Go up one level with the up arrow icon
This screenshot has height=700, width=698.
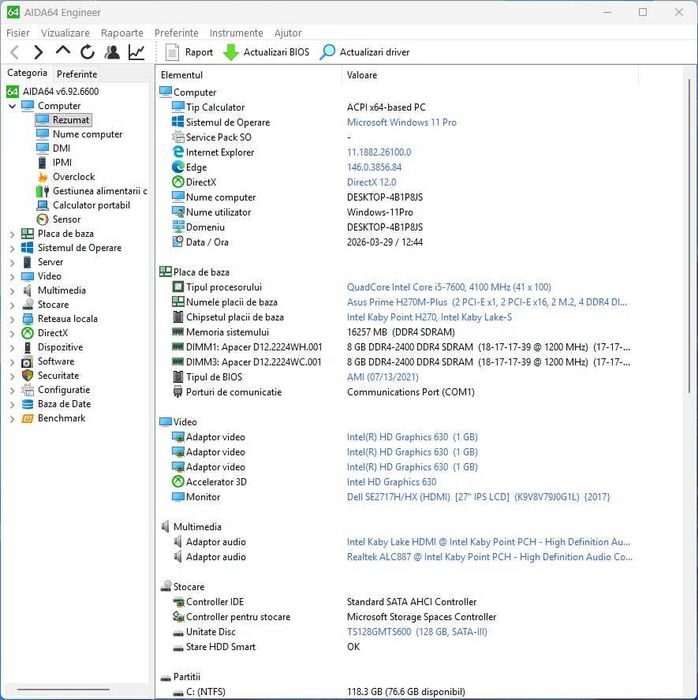63,51
